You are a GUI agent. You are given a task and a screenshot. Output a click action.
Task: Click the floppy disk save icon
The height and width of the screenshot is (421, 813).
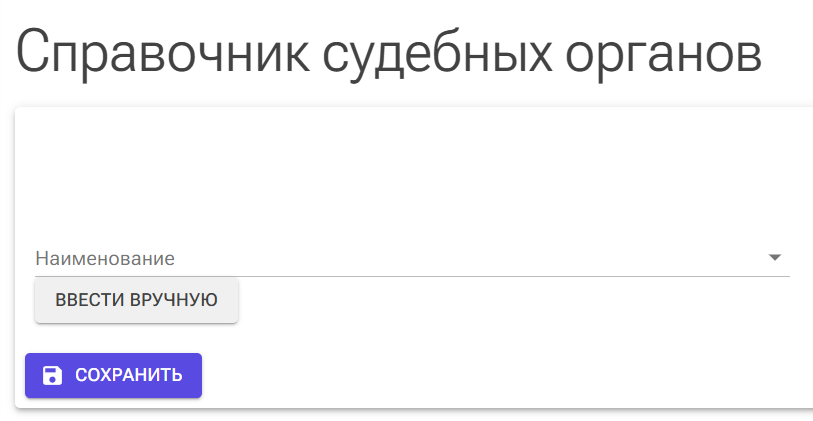click(x=52, y=375)
